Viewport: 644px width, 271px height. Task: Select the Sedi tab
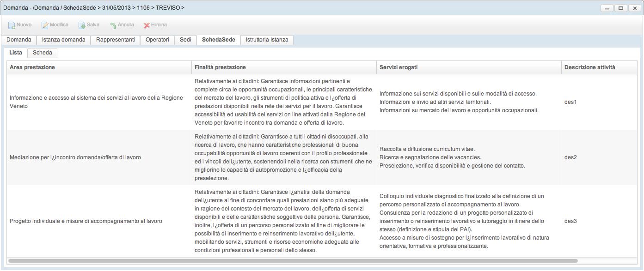coord(185,40)
